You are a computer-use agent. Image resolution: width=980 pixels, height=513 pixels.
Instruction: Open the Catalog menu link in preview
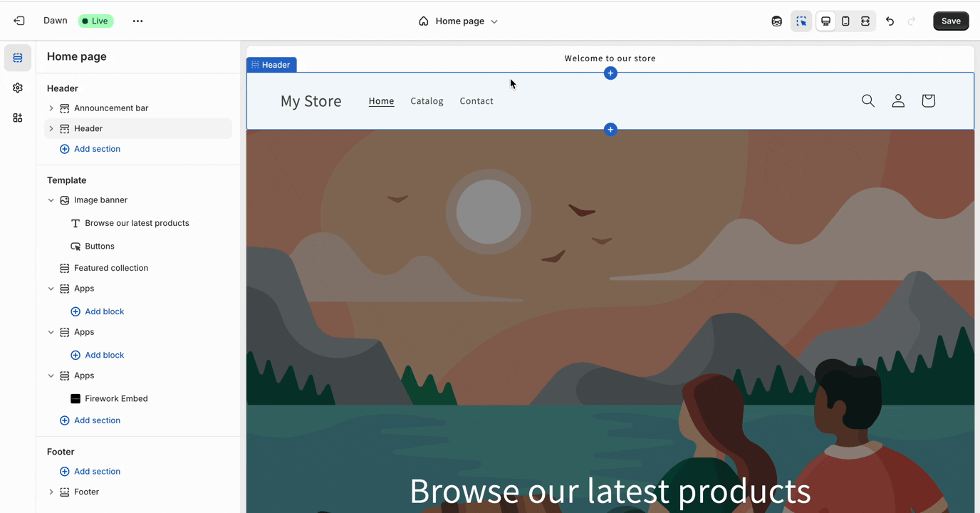click(427, 101)
